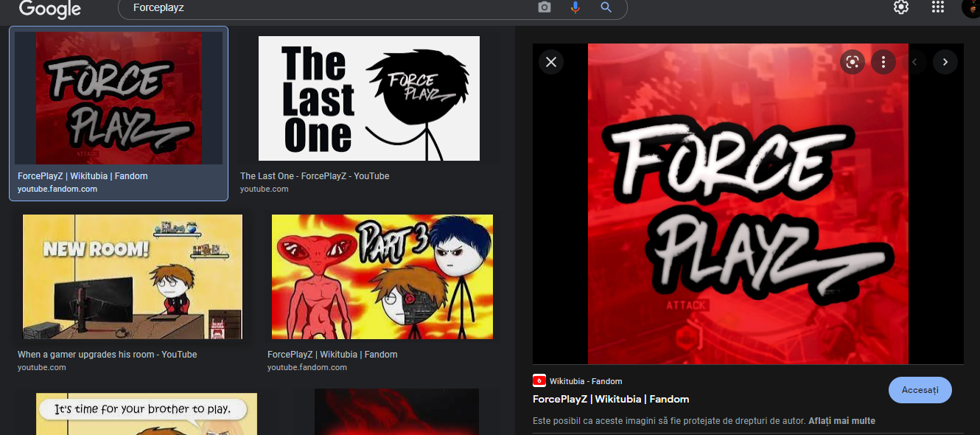Click youtube.fandom.com under Part 3 result

coord(307,367)
